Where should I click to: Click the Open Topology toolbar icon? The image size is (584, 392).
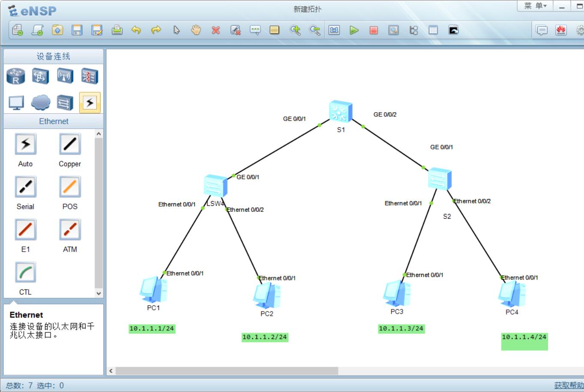coord(57,30)
